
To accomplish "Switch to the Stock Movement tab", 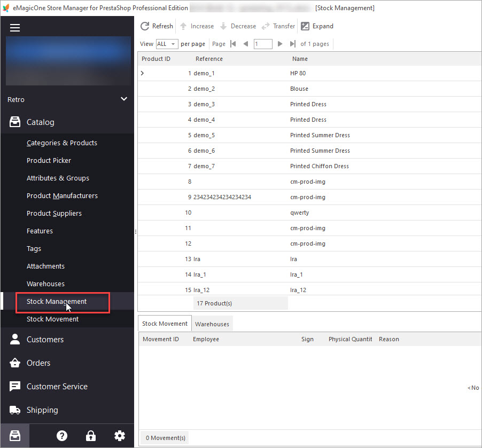I will point(165,324).
